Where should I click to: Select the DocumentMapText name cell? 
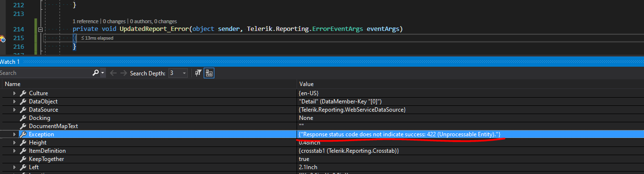click(53, 126)
